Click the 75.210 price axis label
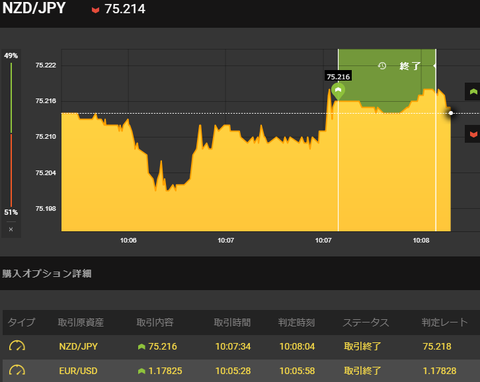The height and width of the screenshot is (382, 480). click(x=46, y=136)
